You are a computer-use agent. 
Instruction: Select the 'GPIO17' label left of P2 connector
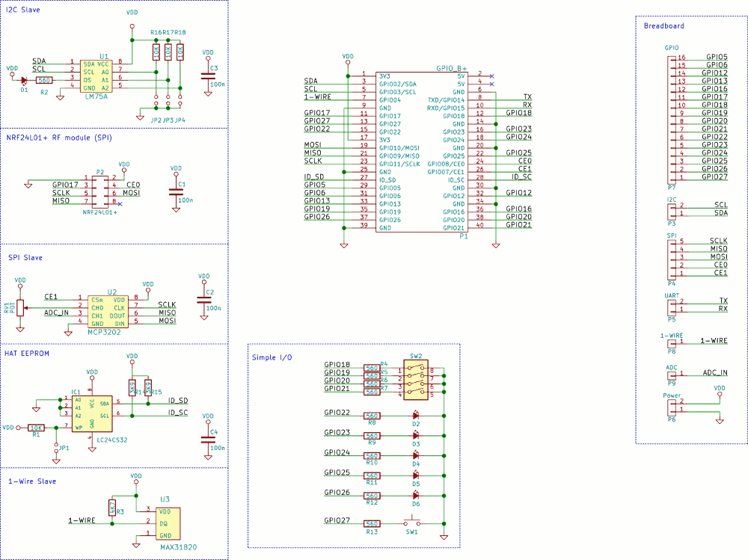coord(65,185)
